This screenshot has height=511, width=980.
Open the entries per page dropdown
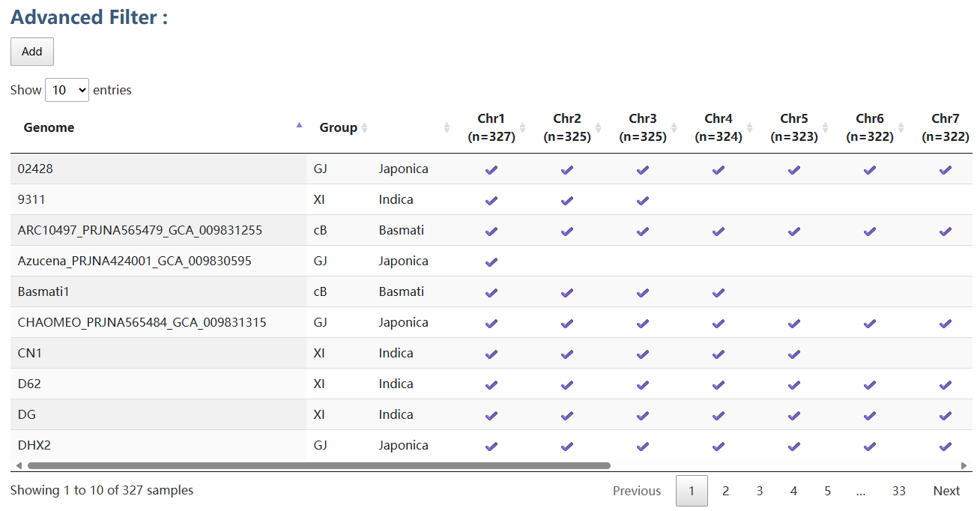click(x=67, y=90)
